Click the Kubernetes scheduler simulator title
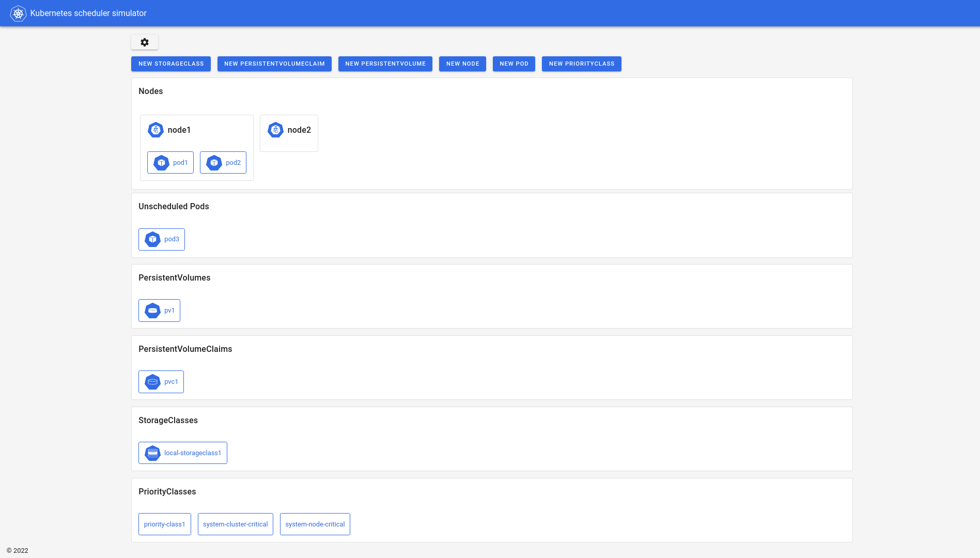The height and width of the screenshot is (558, 980). (88, 13)
